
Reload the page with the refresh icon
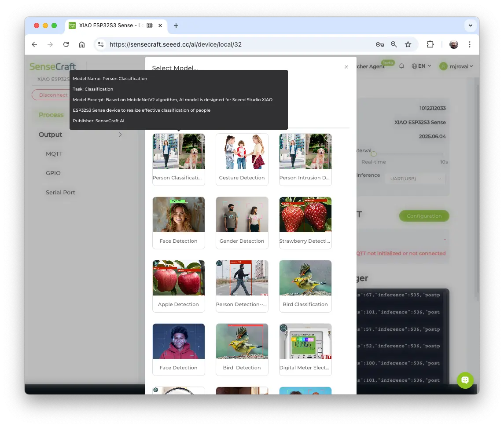[66, 44]
